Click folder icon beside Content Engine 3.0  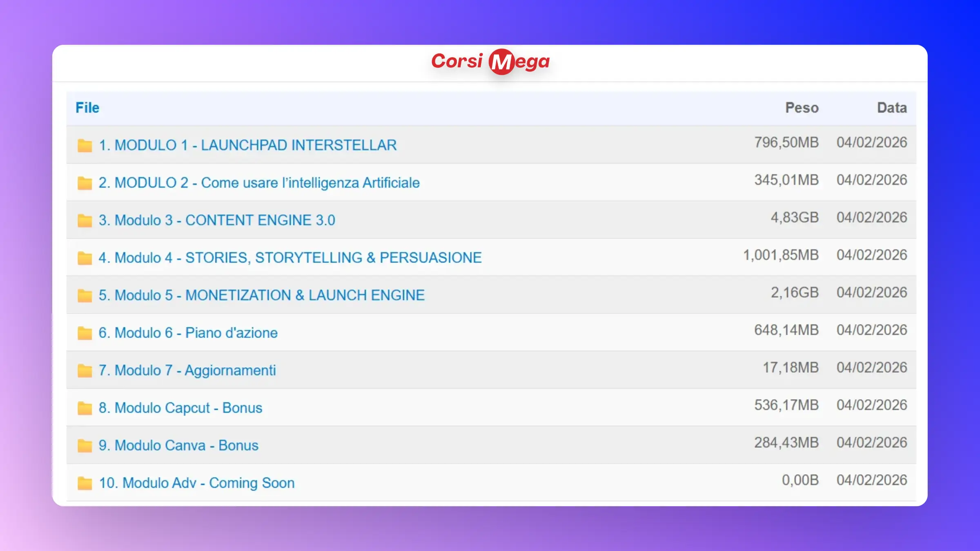[x=85, y=220]
